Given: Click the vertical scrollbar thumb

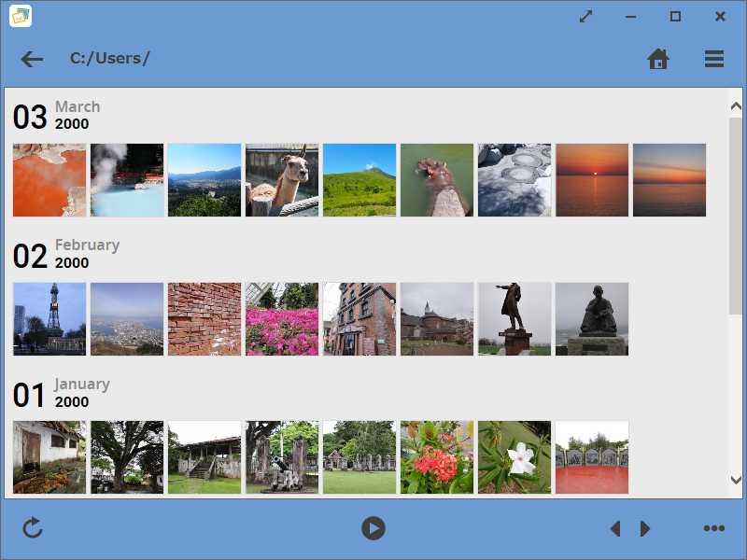Looking at the screenshot, I should click(736, 216).
